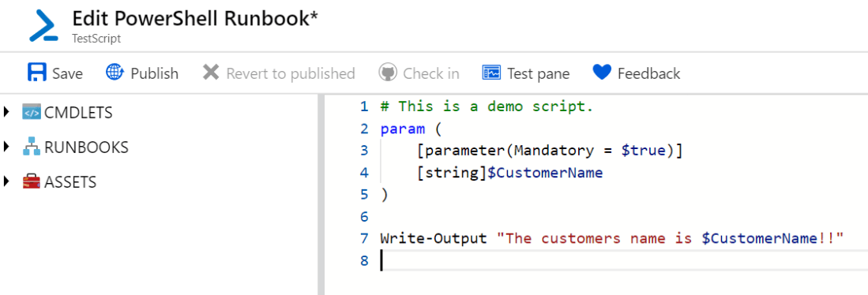Click the RUNBOOKS hierarchy icon
This screenshot has width=868, height=295.
32,147
